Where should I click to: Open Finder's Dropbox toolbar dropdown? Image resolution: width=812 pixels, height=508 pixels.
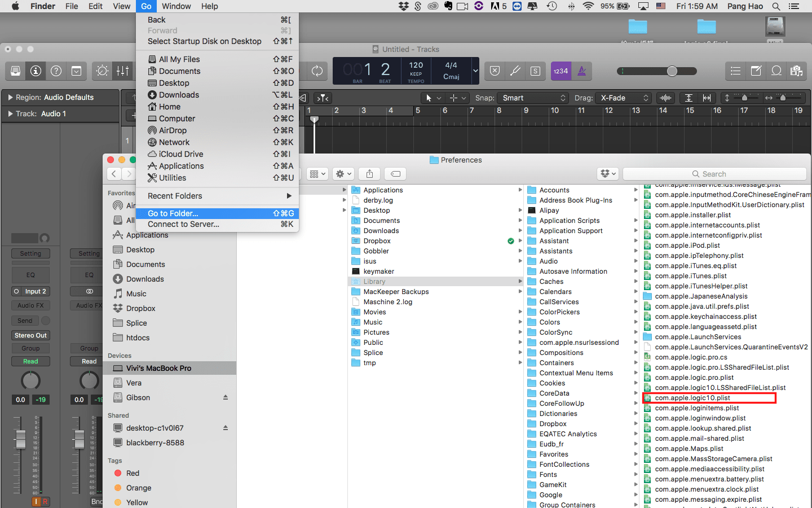tap(608, 174)
